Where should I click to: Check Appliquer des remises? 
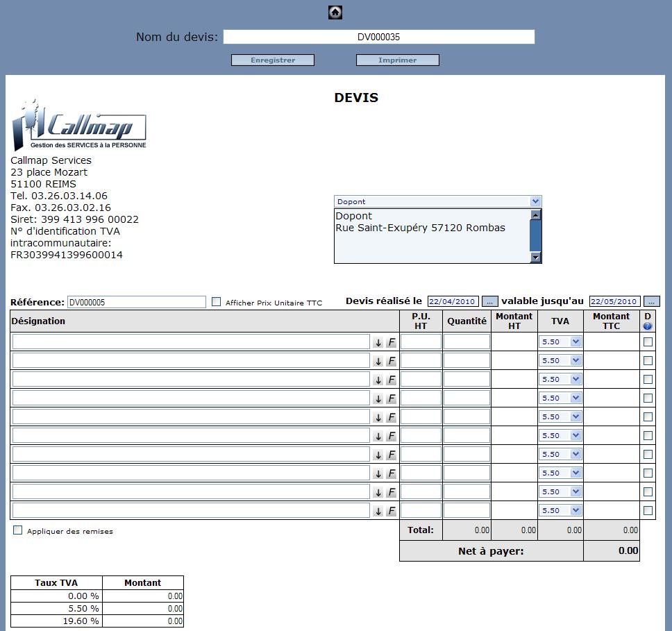[x=17, y=530]
